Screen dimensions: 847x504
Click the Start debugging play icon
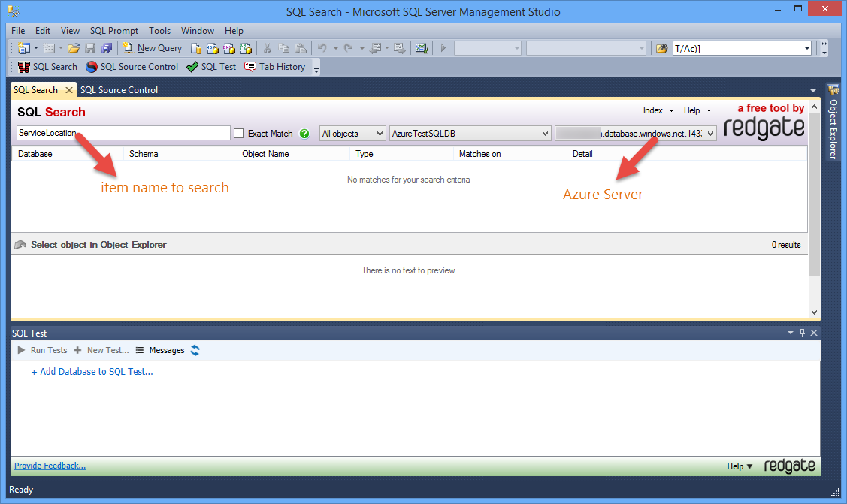point(443,49)
